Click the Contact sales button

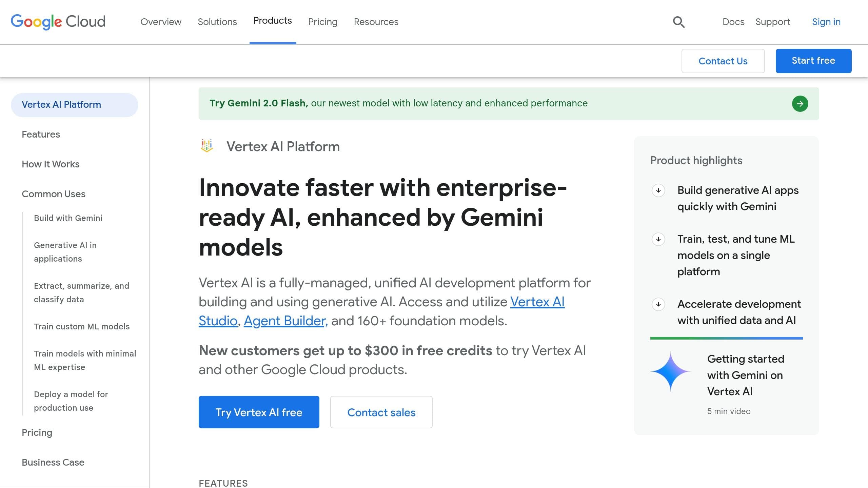click(x=381, y=412)
